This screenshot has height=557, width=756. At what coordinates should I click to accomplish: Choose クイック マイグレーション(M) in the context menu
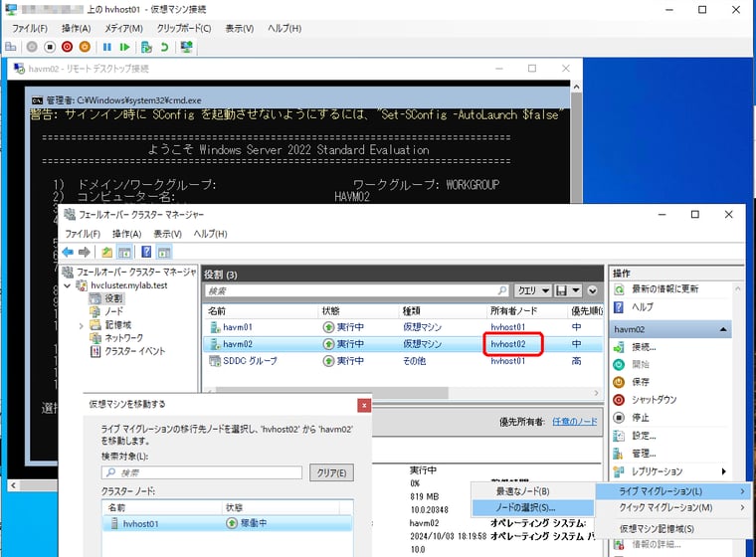tap(672, 508)
